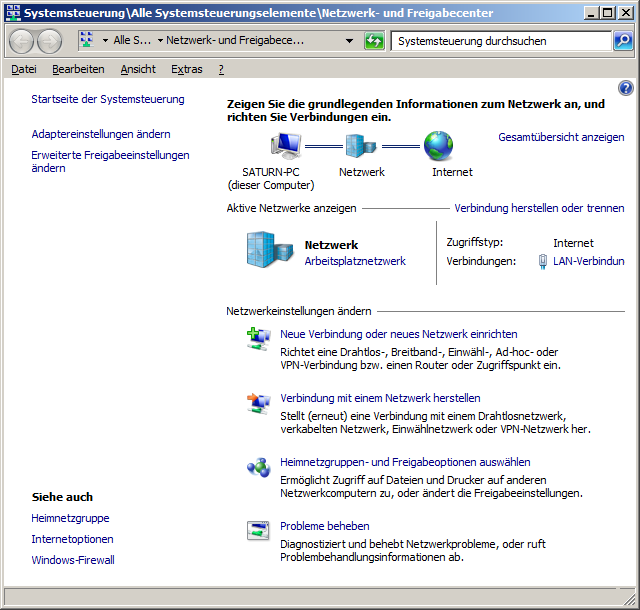Image resolution: width=640 pixels, height=610 pixels.
Task: Click Probleme beheben link
Action: [325, 526]
